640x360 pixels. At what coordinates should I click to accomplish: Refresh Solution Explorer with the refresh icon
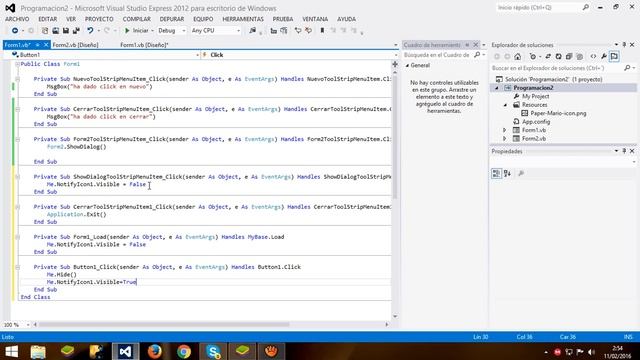click(558, 57)
